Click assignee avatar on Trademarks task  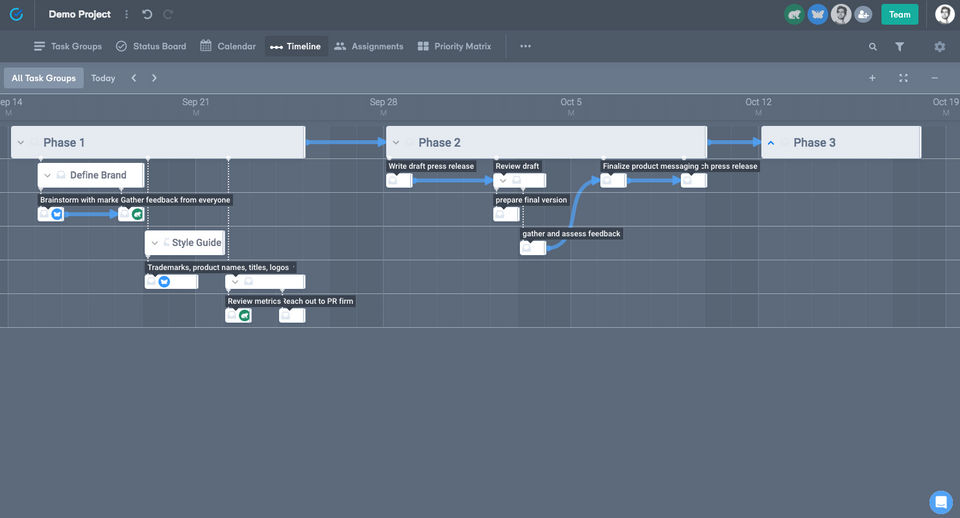(164, 282)
